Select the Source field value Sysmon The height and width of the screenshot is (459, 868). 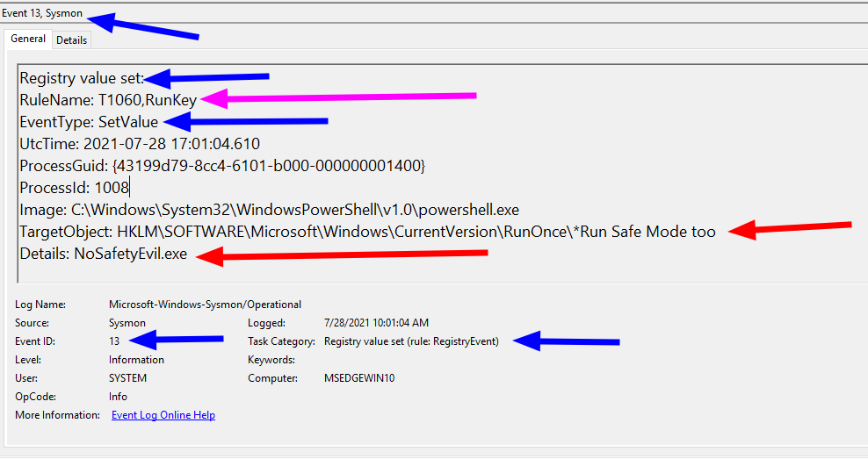coord(127,323)
